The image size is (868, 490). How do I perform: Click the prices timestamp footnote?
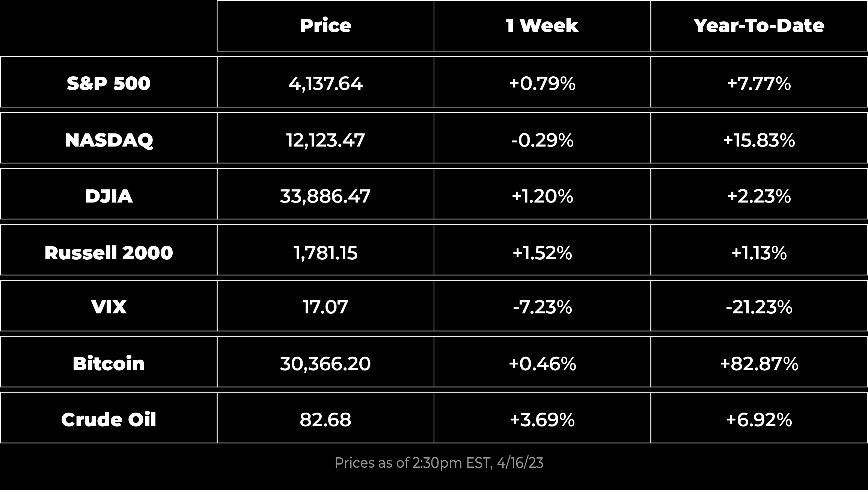click(439, 463)
